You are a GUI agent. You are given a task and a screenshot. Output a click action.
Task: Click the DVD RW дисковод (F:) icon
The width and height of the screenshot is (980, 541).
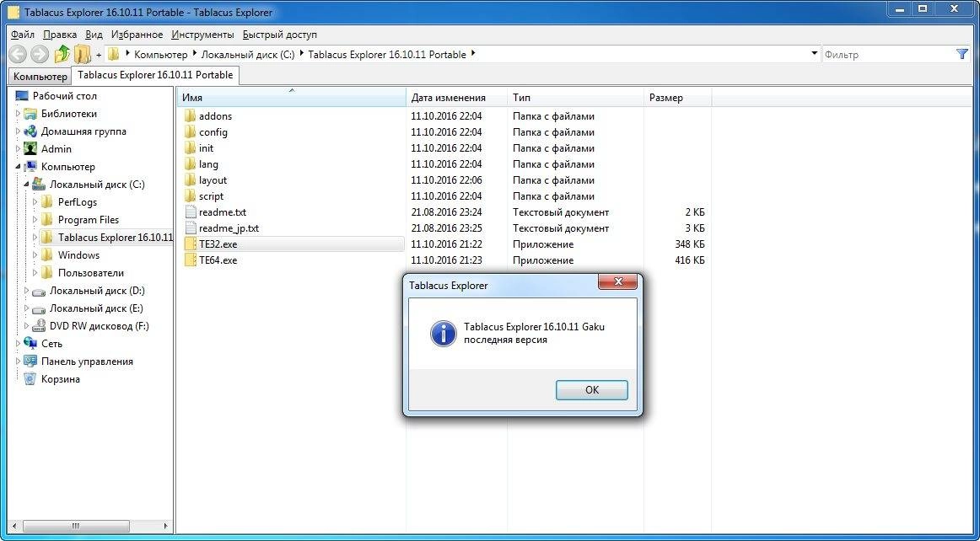pyautogui.click(x=39, y=325)
